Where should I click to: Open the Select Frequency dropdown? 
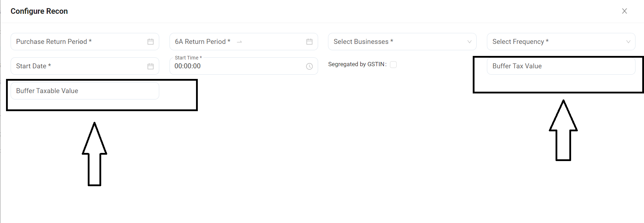[556, 42]
